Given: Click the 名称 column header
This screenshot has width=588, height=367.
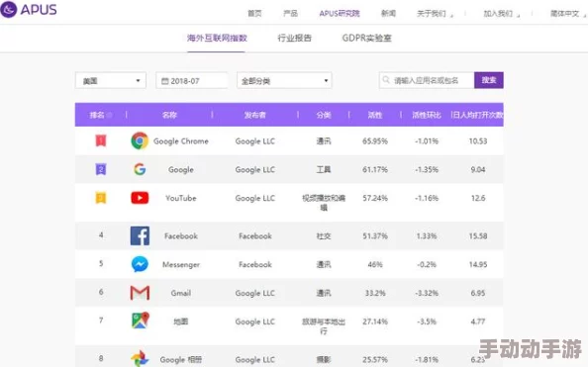Looking at the screenshot, I should 169,115.
